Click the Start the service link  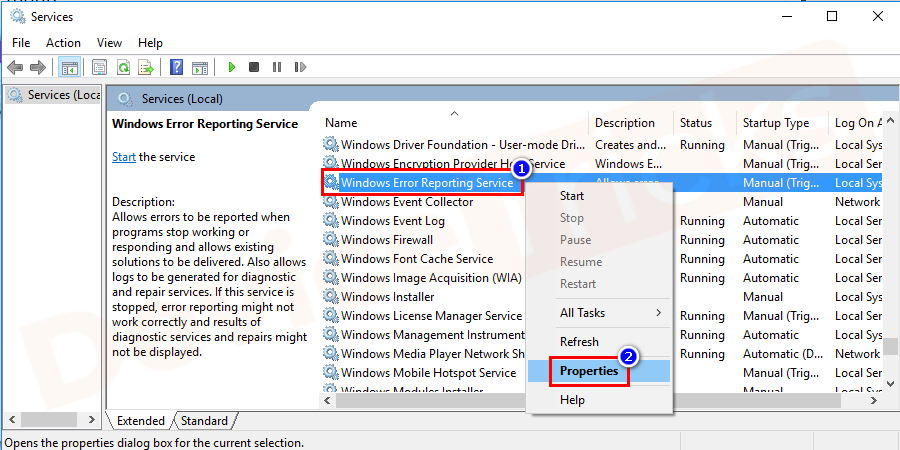124,157
